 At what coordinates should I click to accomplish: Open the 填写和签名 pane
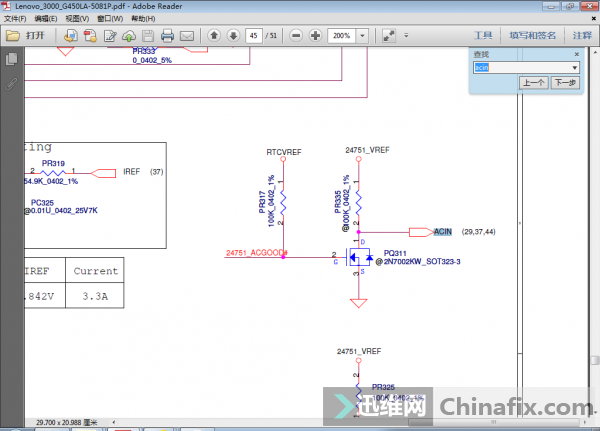[x=532, y=36]
